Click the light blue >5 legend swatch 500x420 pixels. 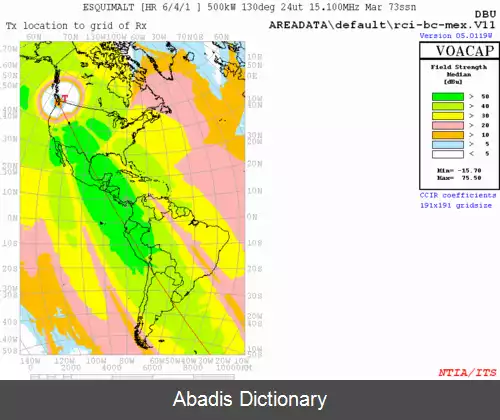pos(448,144)
